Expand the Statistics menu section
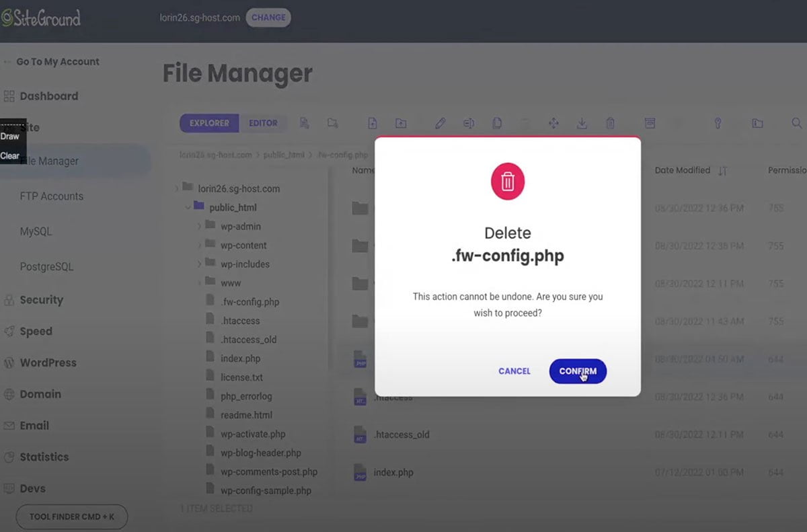Viewport: 807px width, 532px height. 44,457
